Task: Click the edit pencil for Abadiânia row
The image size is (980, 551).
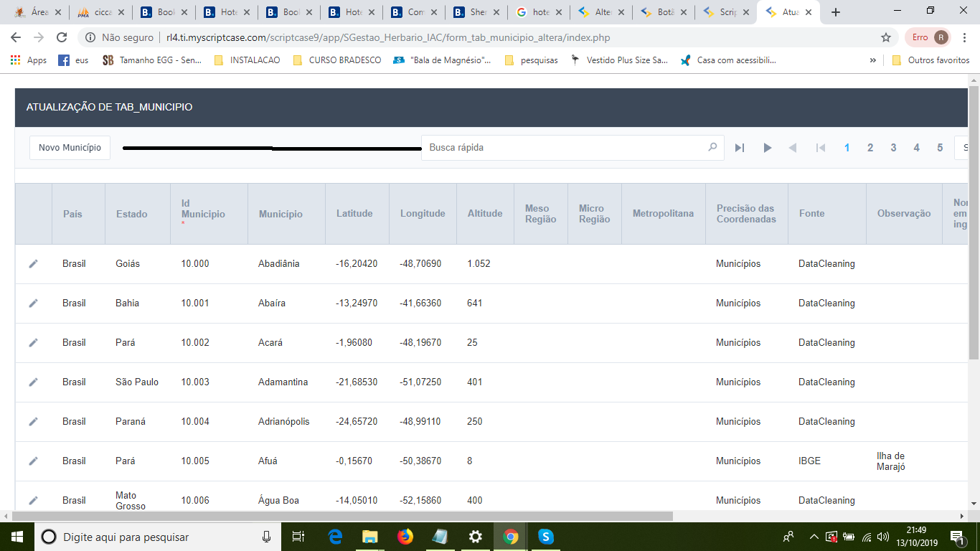Action: point(33,264)
